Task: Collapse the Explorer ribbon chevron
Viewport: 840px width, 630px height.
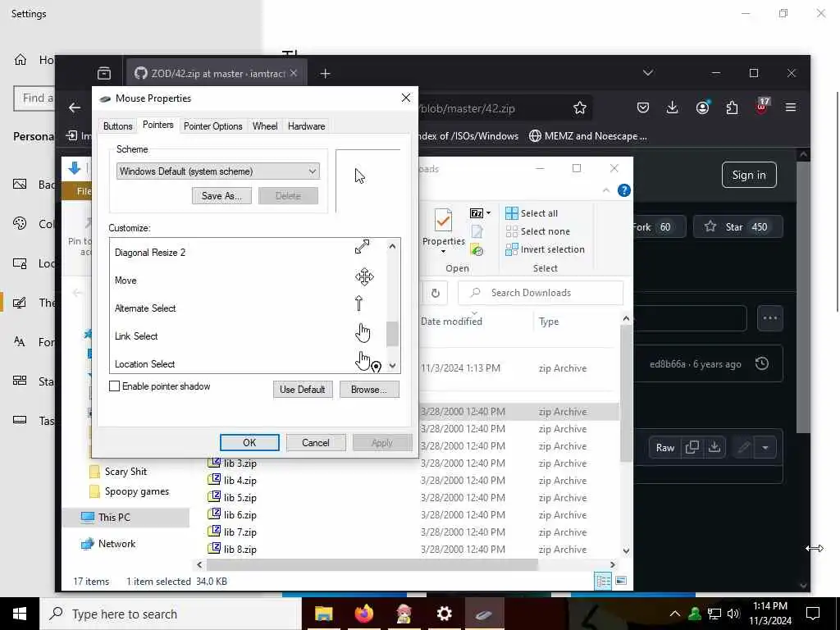Action: (x=606, y=190)
